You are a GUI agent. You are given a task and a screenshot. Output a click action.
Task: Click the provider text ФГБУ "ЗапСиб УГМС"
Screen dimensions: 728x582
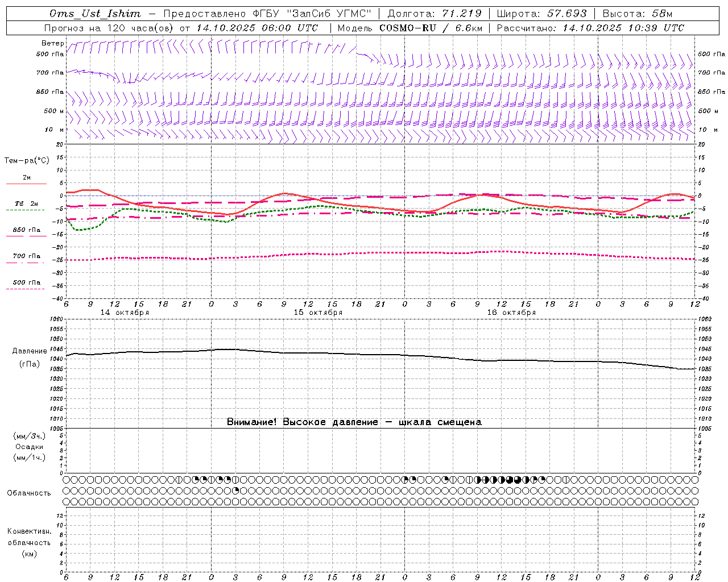coord(311,14)
